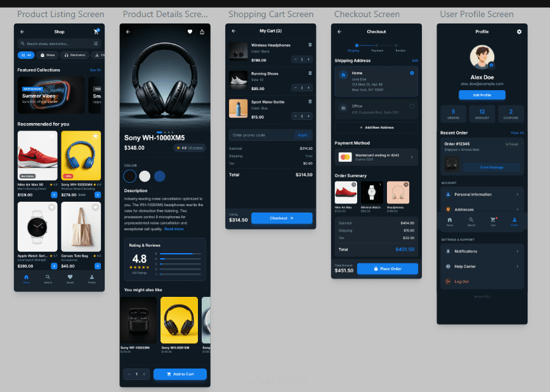550x392 pixels.
Task: Change profile photo via camera badge
Action: 492,65
